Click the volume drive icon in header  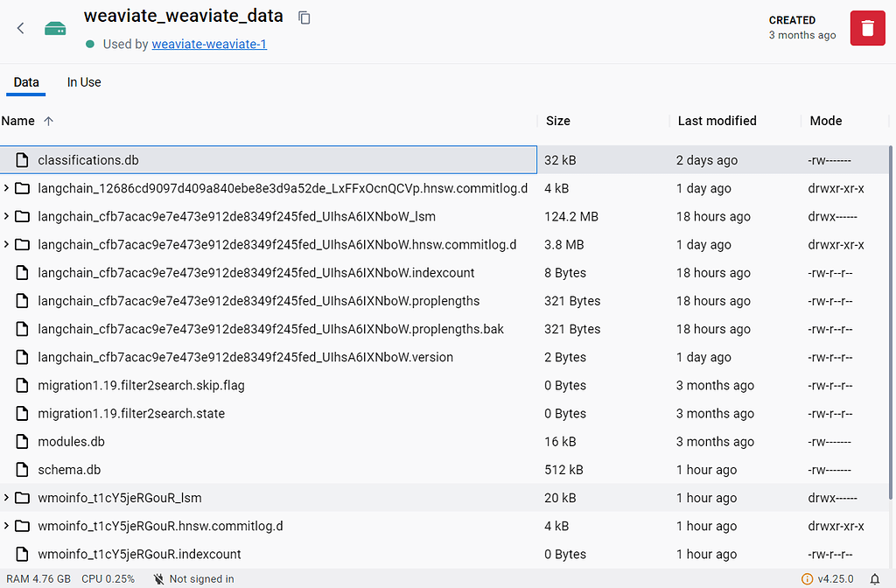pyautogui.click(x=56, y=29)
